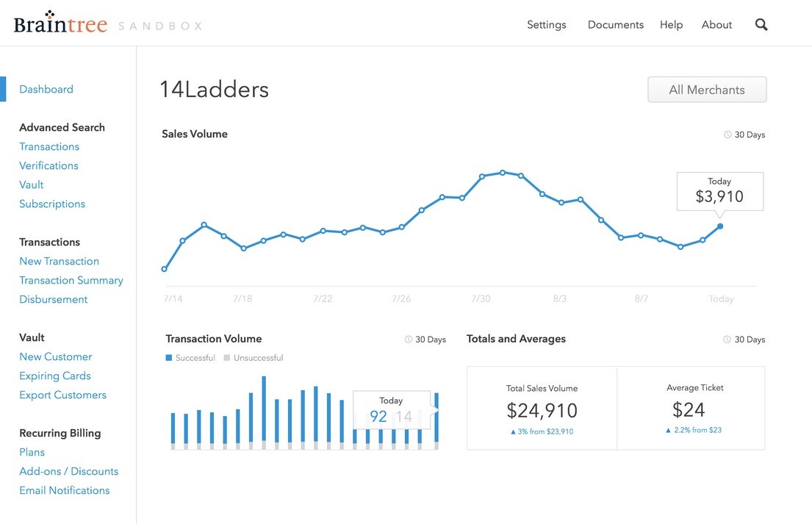Open Vault link under Advanced Search
This screenshot has height=524, width=812.
pyautogui.click(x=31, y=185)
